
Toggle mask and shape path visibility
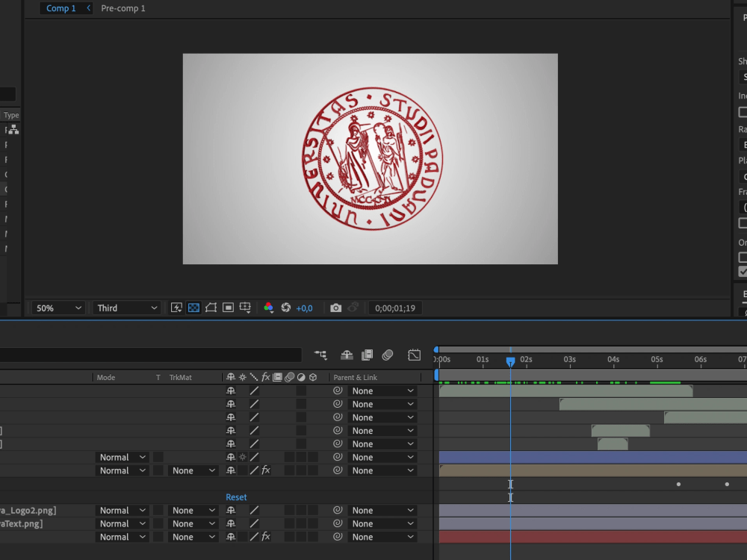[211, 308]
